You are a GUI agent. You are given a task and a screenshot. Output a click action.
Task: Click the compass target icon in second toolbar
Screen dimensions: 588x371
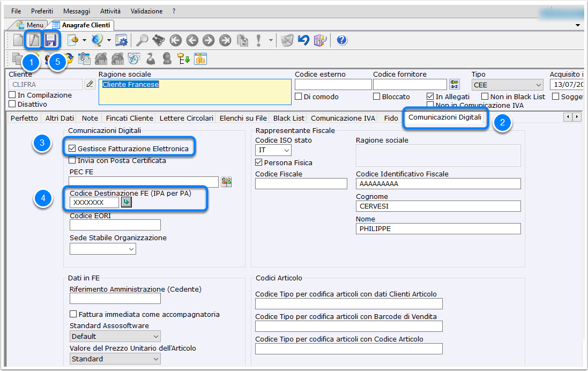134,59
